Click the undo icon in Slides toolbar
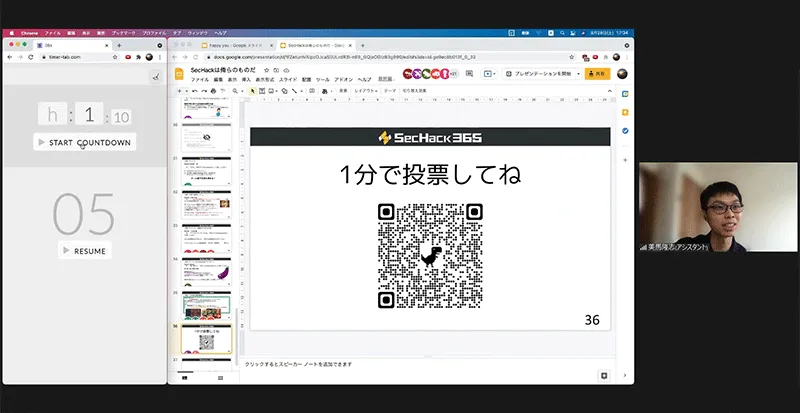Viewport: 800px width, 413px height. pos(195,91)
